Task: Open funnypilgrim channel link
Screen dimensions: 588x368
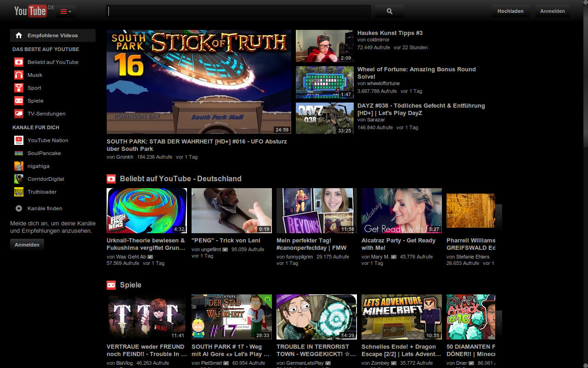Action: (x=300, y=257)
